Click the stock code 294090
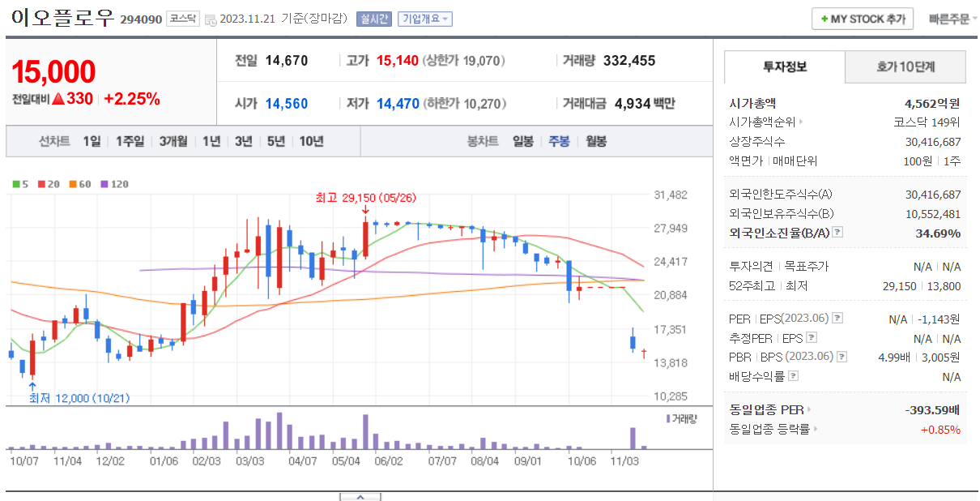Image resolution: width=980 pixels, height=501 pixels. click(141, 19)
